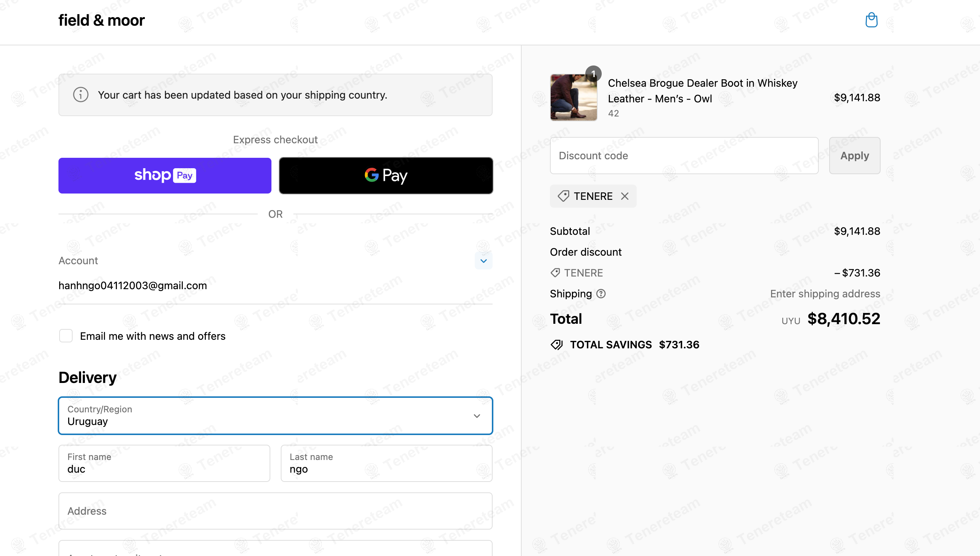Open the shopping bag cart icon
This screenshot has width=980, height=556.
871,20
